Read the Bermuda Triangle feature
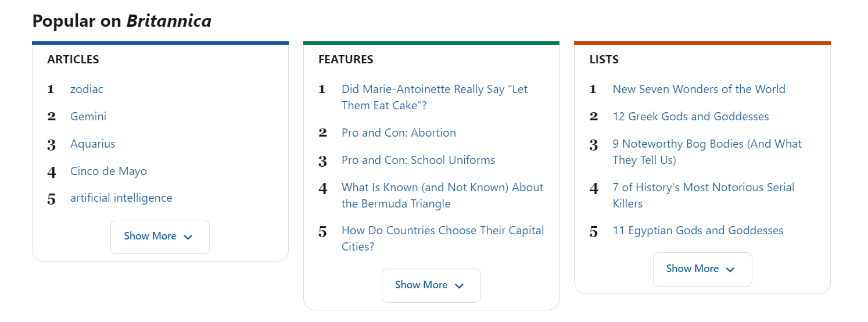This screenshot has width=868, height=322. point(442,195)
